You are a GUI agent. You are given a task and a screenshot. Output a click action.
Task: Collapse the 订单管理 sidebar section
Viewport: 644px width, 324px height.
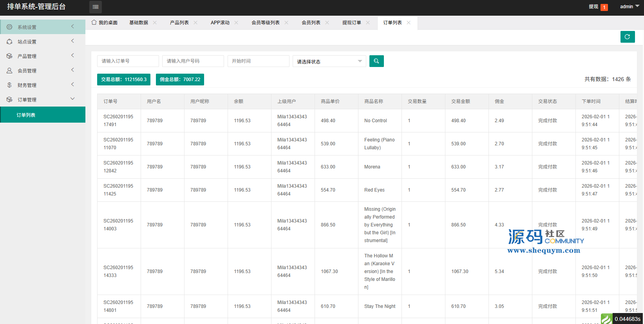click(x=42, y=100)
